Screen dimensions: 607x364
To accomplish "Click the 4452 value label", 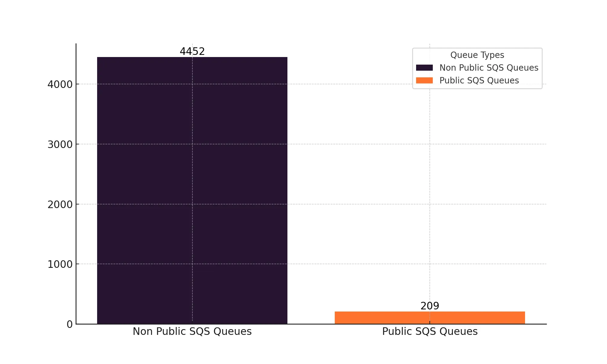I will point(192,51).
